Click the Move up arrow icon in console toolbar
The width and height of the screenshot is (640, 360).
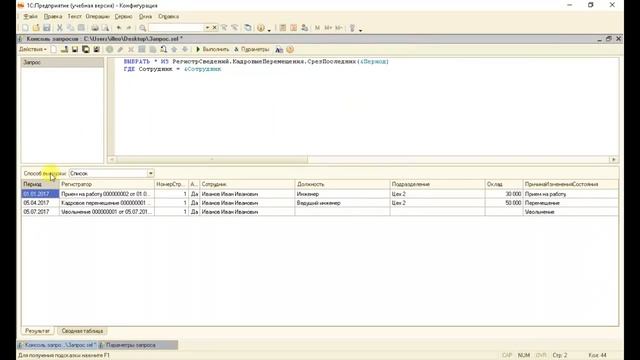(x=174, y=49)
